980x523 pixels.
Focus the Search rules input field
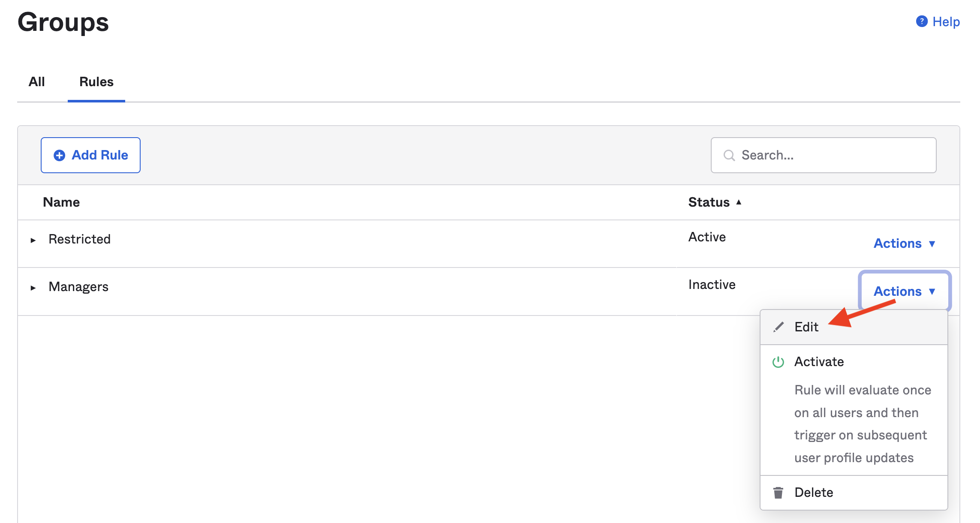[836, 155]
